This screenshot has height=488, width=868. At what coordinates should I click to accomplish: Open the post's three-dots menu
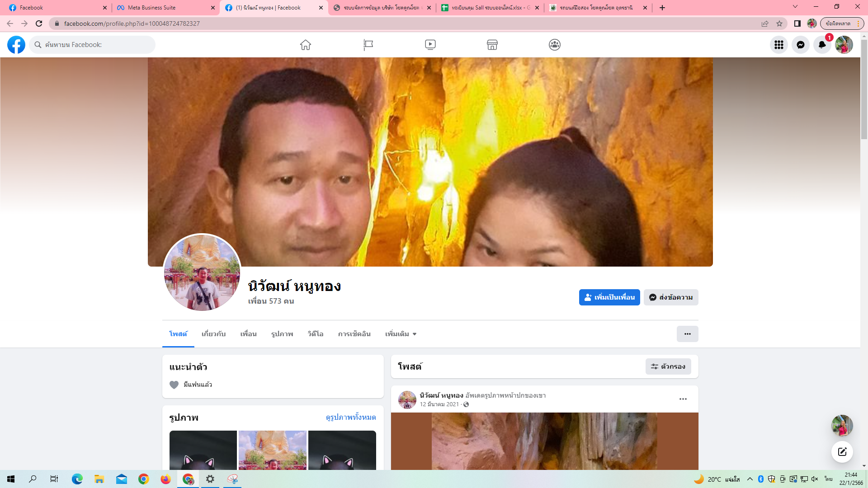tap(683, 399)
